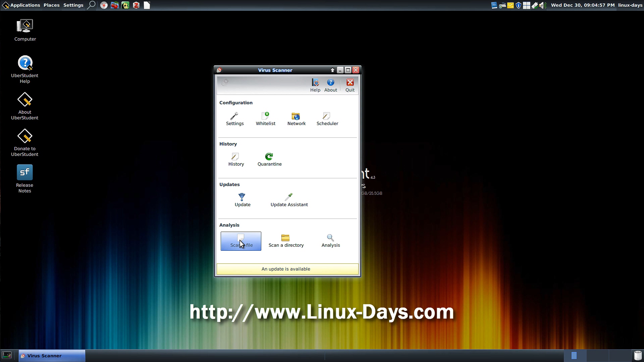Viewport: 644px width, 362px height.
Task: Open the Whitelist configuration
Action: [265, 119]
